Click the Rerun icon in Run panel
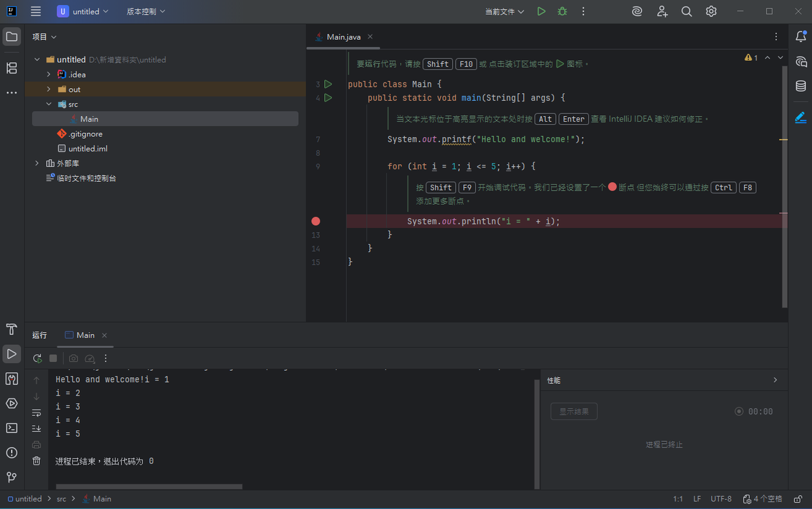Viewport: 812px width, 509px height. click(x=37, y=358)
